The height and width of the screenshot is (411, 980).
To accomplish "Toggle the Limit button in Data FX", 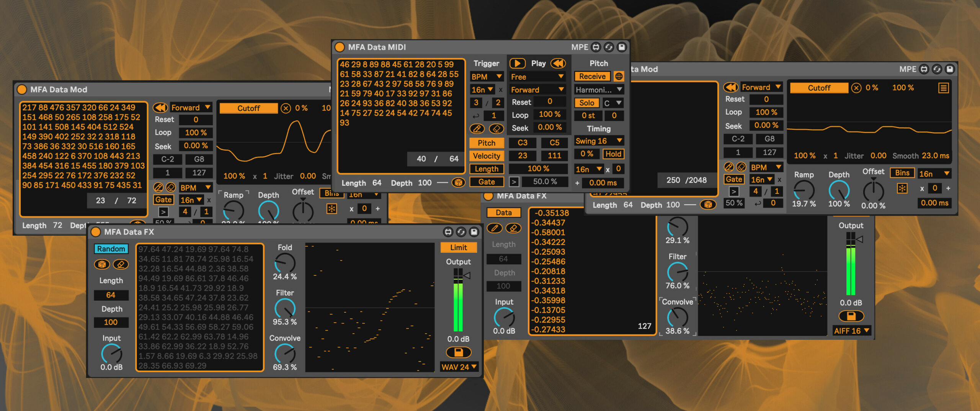I will pyautogui.click(x=458, y=247).
